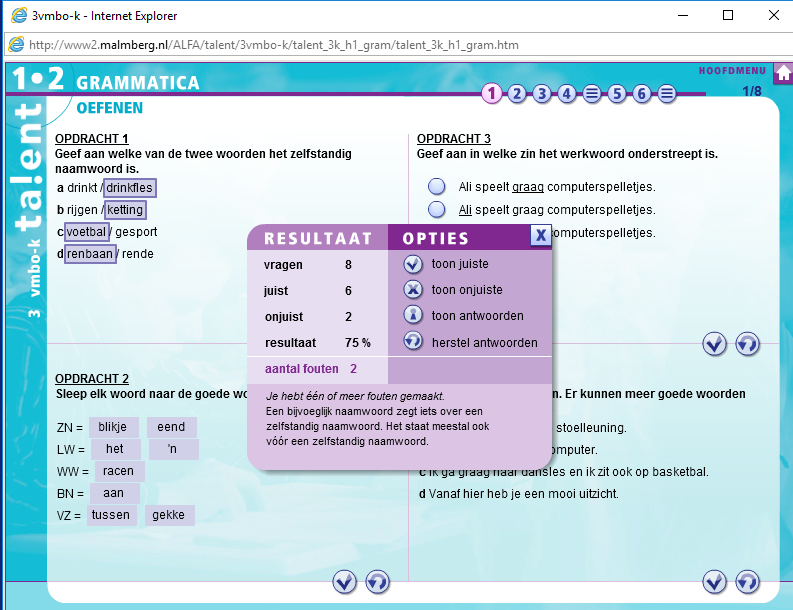
Task: Check answers for Opdracht 2
Action: coord(344,581)
